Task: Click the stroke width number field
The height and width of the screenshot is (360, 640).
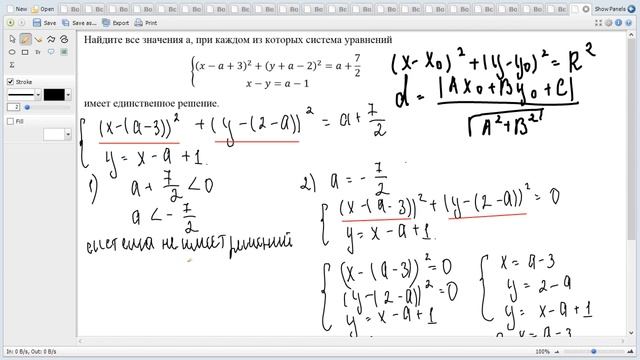Action: click(13, 107)
